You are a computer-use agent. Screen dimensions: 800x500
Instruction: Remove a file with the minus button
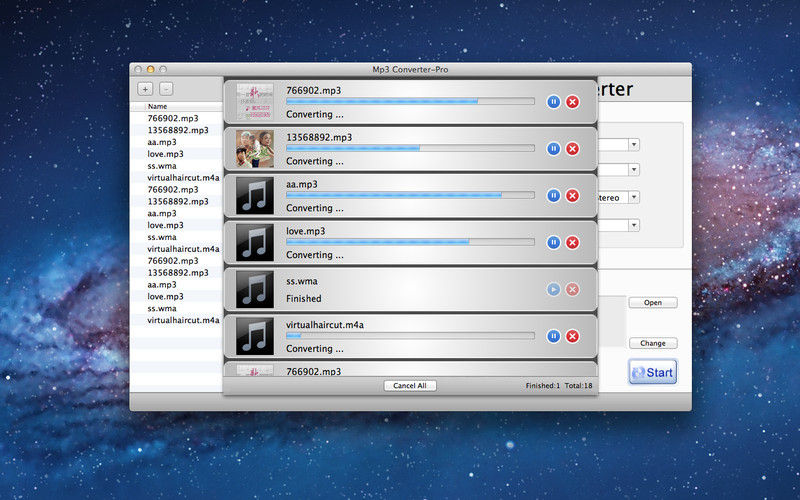(166, 89)
